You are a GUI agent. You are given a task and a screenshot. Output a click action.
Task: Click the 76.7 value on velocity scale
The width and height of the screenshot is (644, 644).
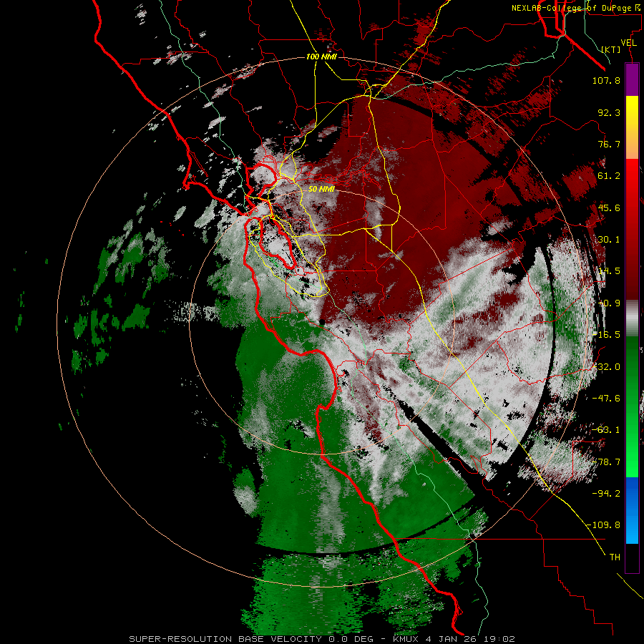pos(609,144)
